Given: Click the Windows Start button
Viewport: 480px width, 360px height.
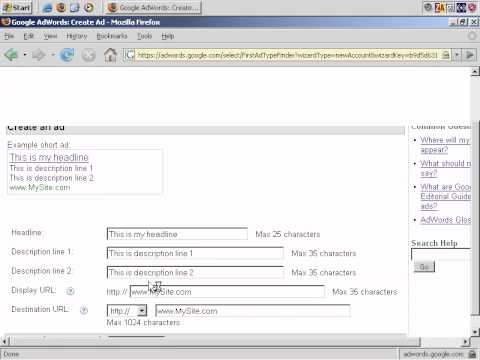Looking at the screenshot, I should [x=17, y=7].
